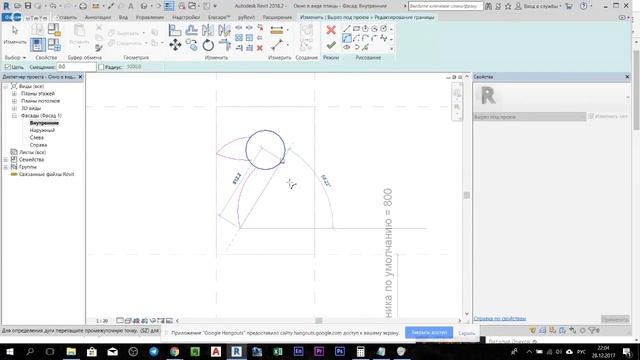Viewport: 640px width, 360px height.
Task: Select 'Листы (все)' in project browser
Action: pyautogui.click(x=32, y=152)
